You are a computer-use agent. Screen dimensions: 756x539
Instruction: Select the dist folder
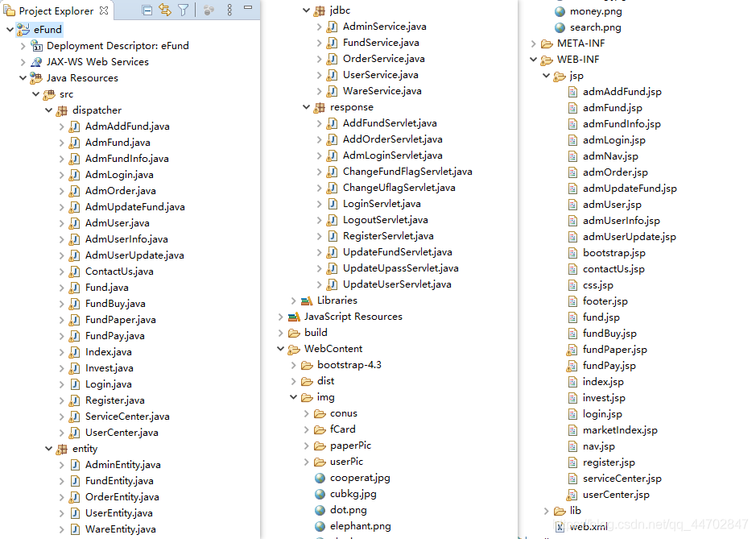325,381
